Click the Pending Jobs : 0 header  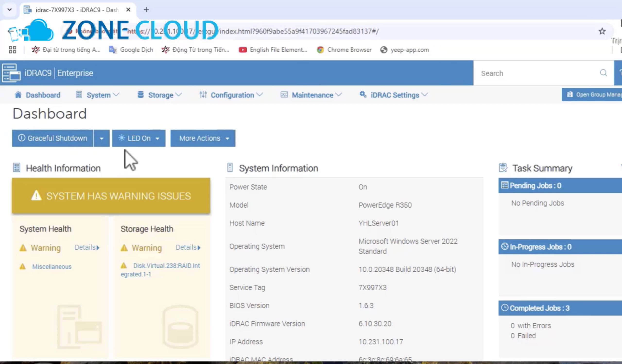(x=560, y=185)
